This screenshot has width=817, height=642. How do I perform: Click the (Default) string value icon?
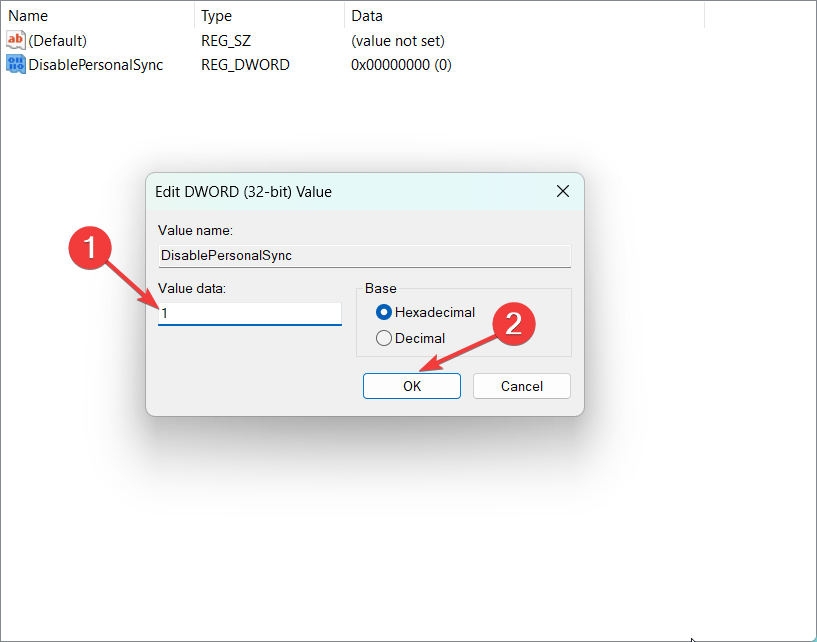click(x=16, y=40)
